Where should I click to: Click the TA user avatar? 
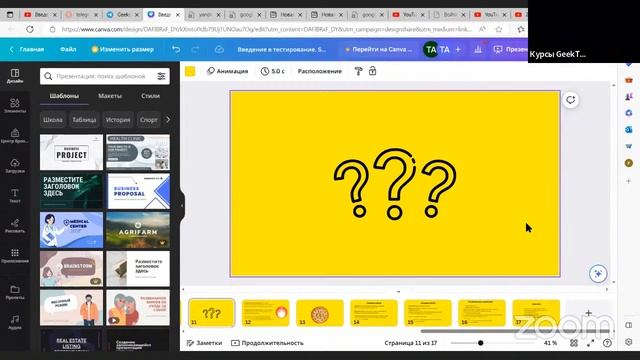pos(431,49)
